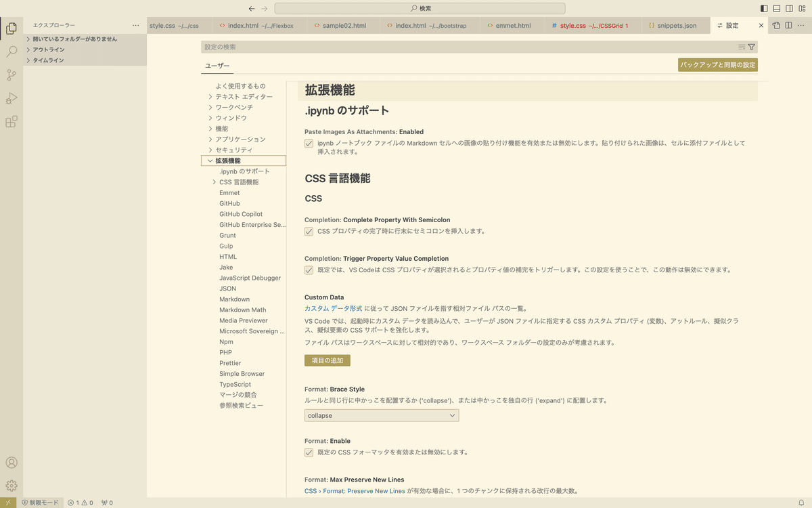The image size is (812, 508).
Task: Open the Manage gear icon
Action: (x=12, y=486)
